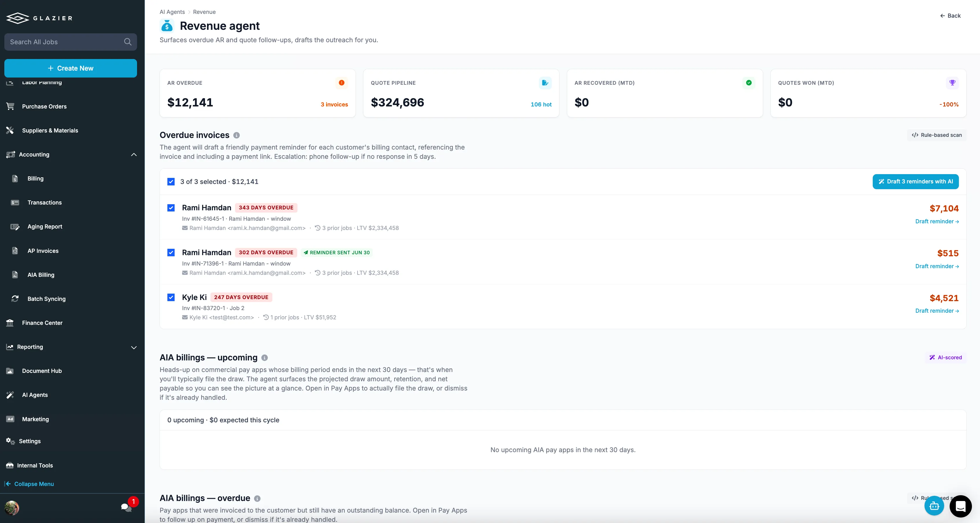Go Back using the top-right link
980x523 pixels.
(x=950, y=16)
